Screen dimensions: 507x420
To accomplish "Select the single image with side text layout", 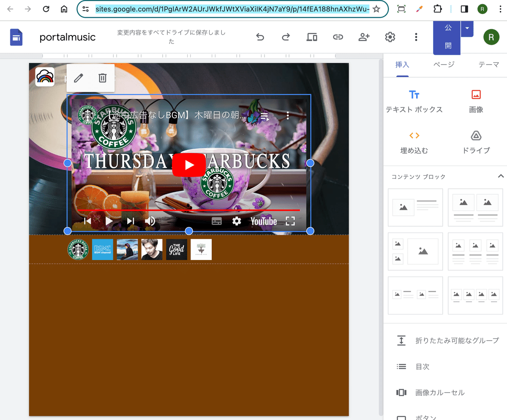I will [x=415, y=207].
